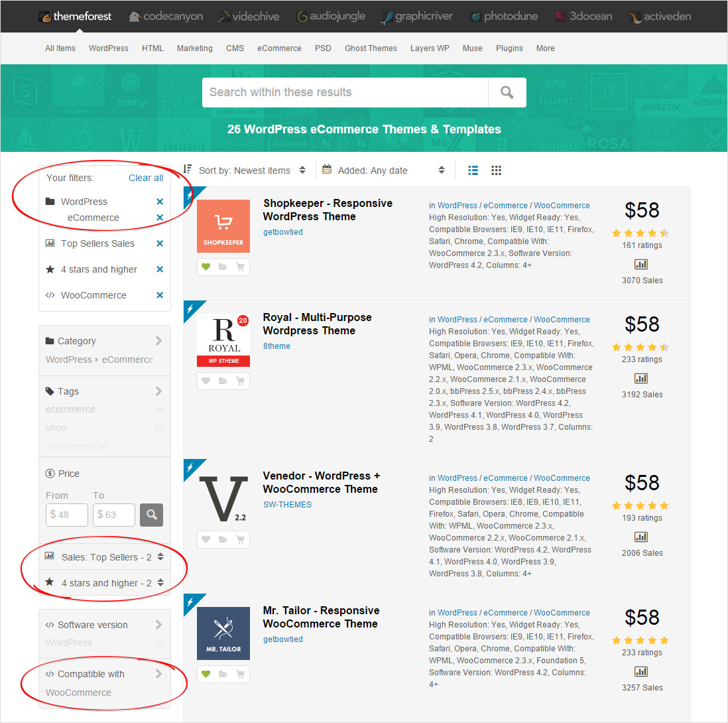Remove the WooCommerce filter with its X

[160, 295]
